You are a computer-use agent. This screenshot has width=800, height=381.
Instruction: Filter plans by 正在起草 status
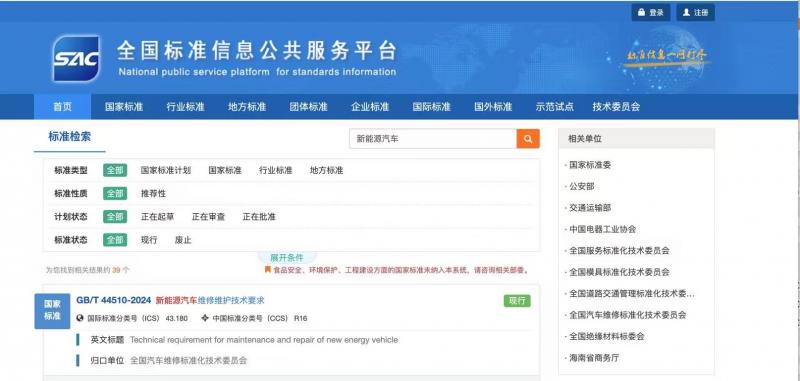point(158,217)
